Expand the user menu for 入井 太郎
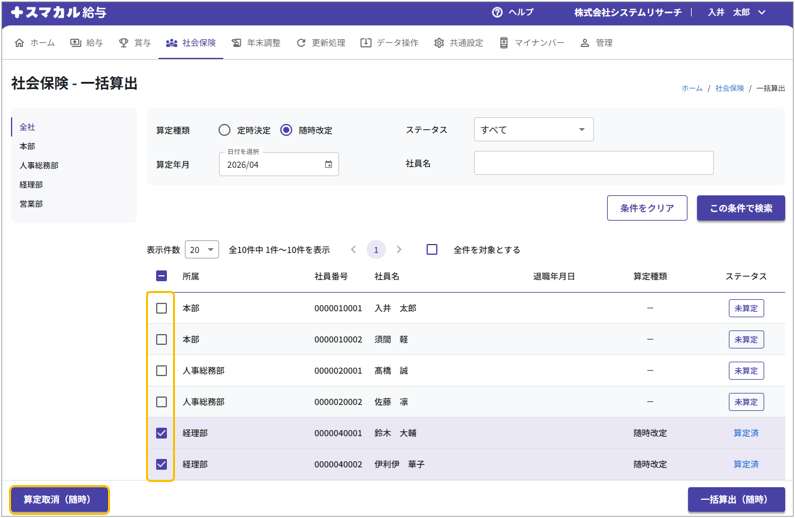The width and height of the screenshot is (795, 518). pos(737,13)
